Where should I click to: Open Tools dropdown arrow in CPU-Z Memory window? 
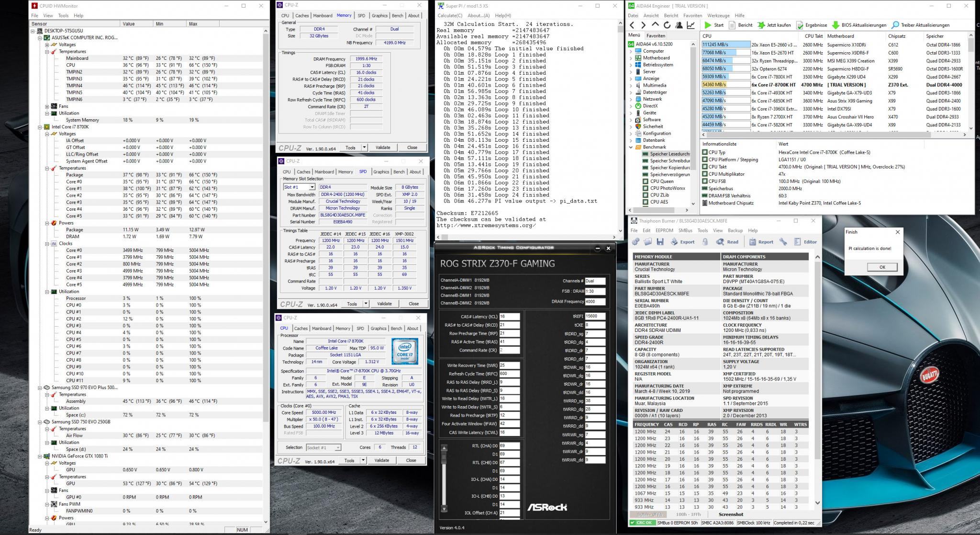[x=364, y=148]
